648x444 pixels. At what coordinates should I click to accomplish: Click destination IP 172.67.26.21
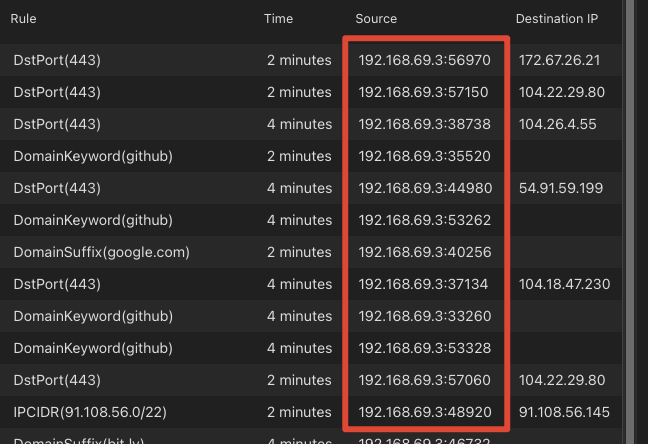(559, 60)
